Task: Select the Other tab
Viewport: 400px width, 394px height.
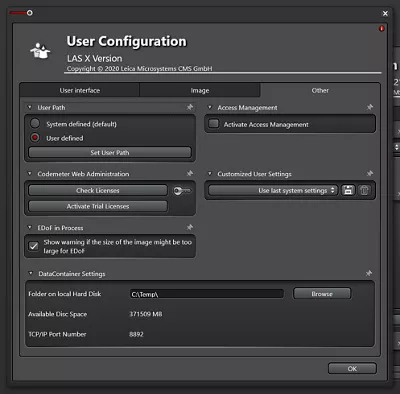Action: click(x=320, y=90)
